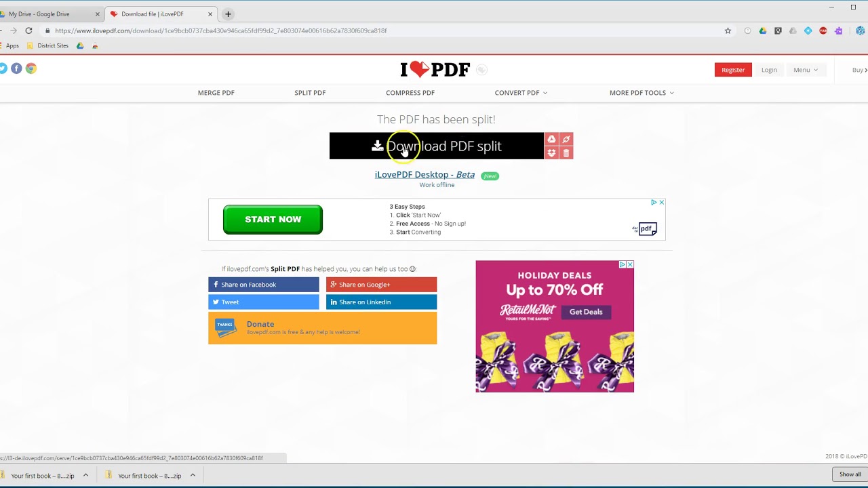Share on Linkedin

(x=381, y=302)
